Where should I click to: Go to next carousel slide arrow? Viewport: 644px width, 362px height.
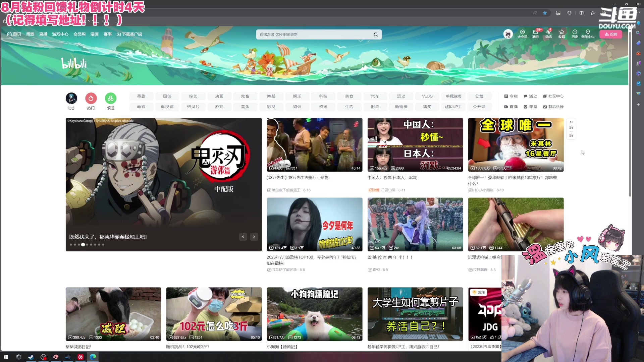pyautogui.click(x=254, y=237)
